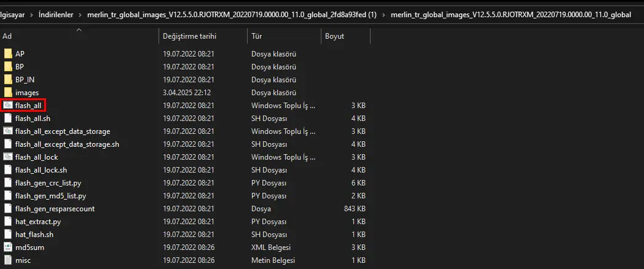The image size is (644, 269).
Task: Select the images folder icon
Action: point(8,92)
